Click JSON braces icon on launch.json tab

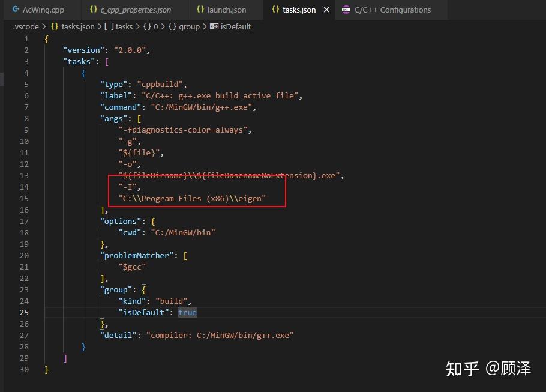(200, 10)
